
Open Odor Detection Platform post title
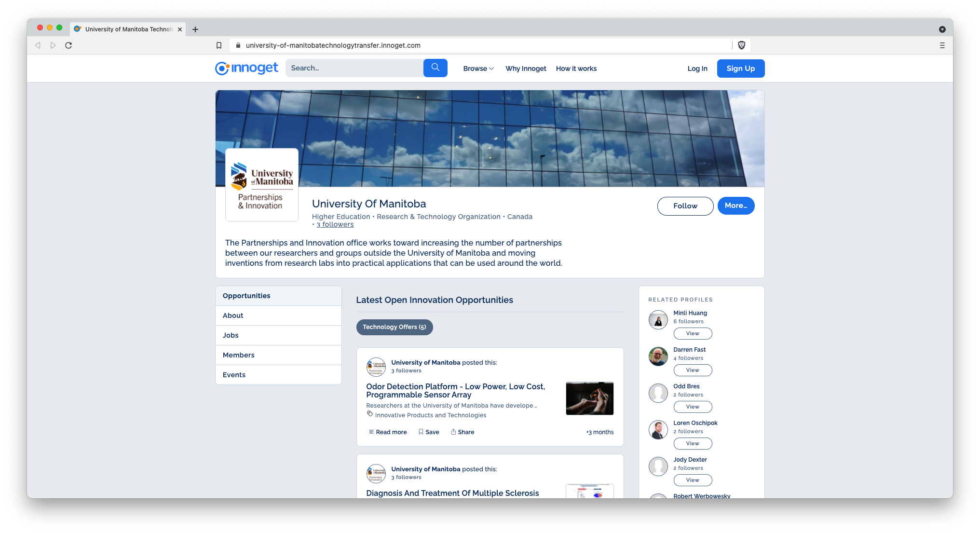pyautogui.click(x=455, y=391)
